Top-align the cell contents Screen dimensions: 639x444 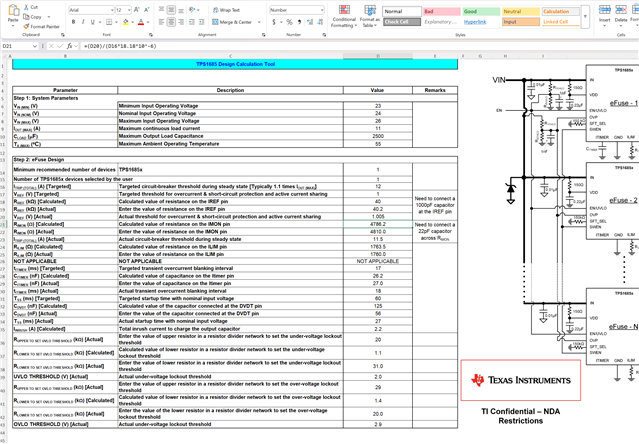coord(162,9)
